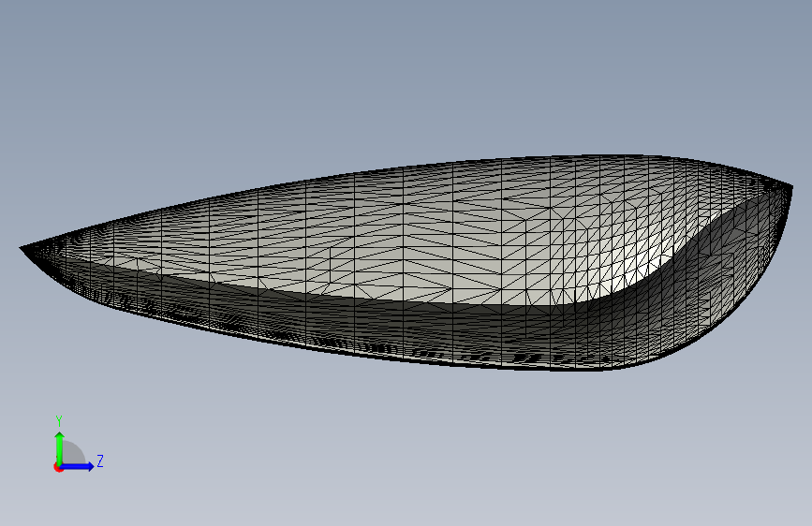Click the red X axis dot at the triad origin
The image size is (812, 526).
pos(58,467)
